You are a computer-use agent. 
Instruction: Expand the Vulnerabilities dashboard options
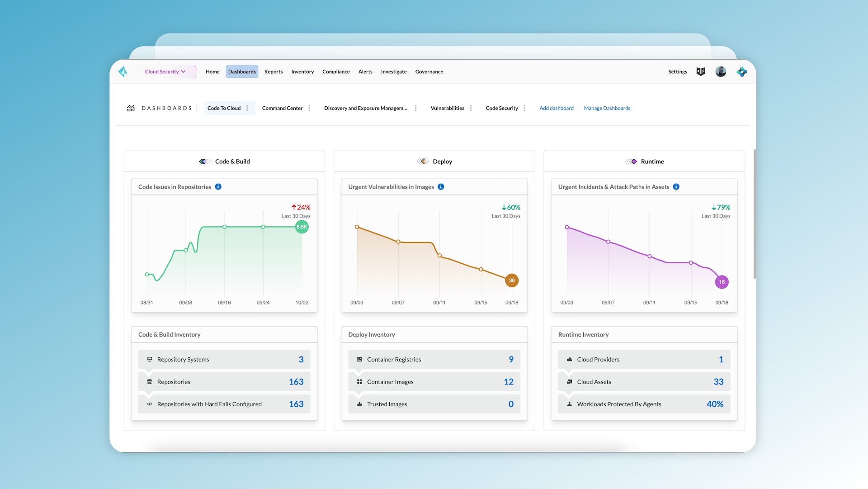[x=471, y=108]
